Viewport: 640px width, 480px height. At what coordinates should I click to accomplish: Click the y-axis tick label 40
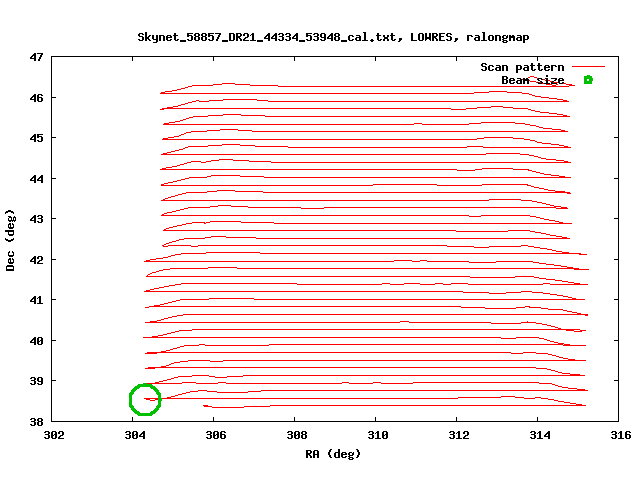point(36,340)
